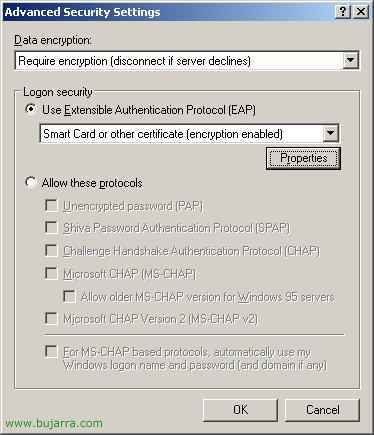
Task: Enable Shiva Password Authentication Protocol checkbox
Action: [51, 227]
